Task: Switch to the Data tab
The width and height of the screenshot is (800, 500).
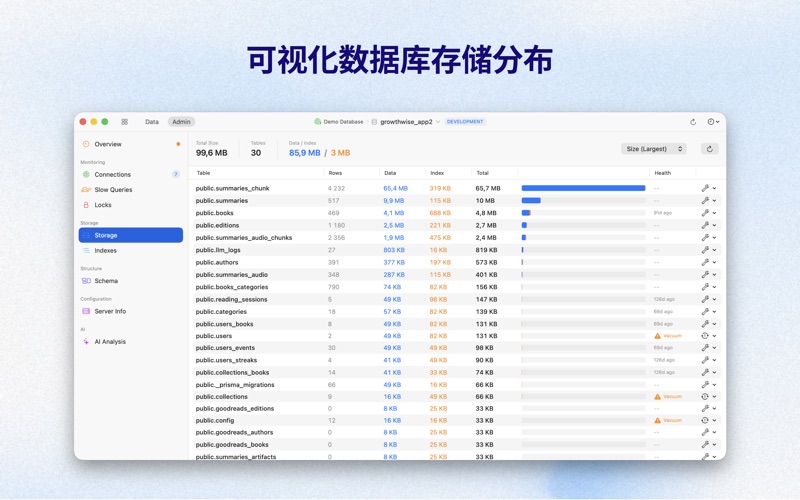Action: click(x=152, y=122)
